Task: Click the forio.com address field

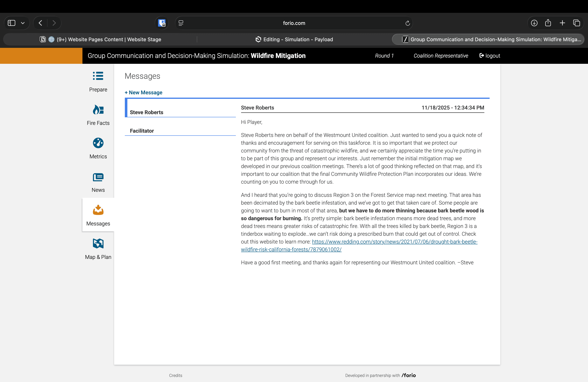Action: [x=294, y=23]
